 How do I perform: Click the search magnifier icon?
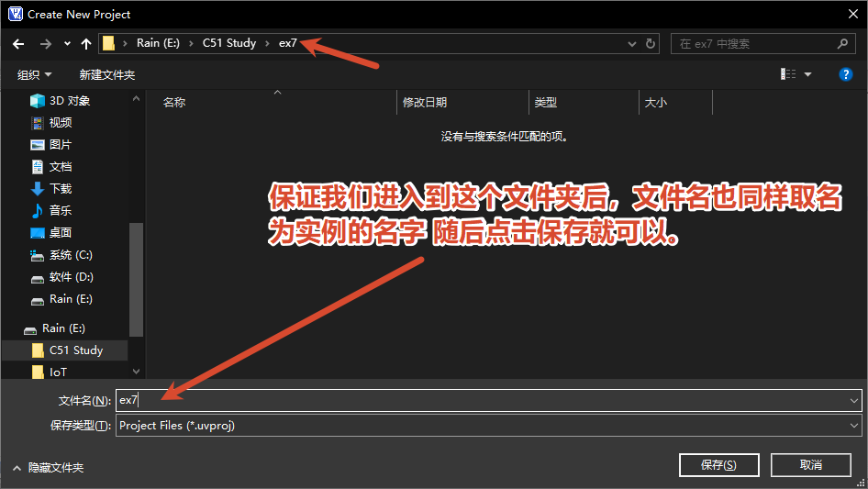coord(842,43)
